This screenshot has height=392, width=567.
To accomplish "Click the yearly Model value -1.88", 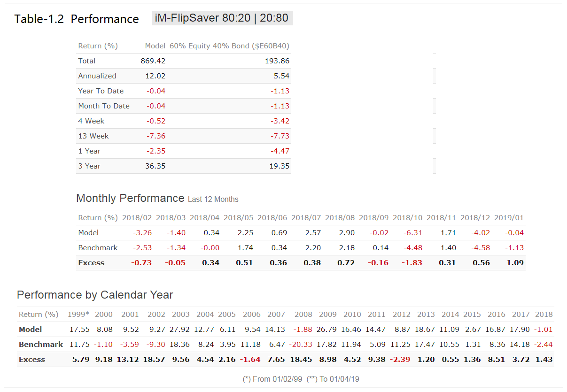I will [303, 330].
